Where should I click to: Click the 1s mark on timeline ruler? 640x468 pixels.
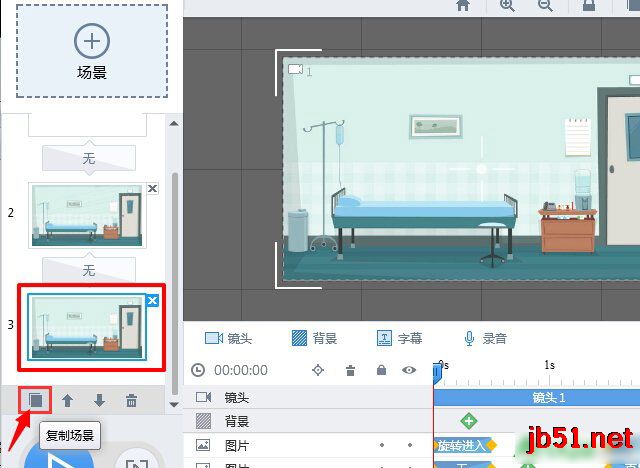[549, 365]
